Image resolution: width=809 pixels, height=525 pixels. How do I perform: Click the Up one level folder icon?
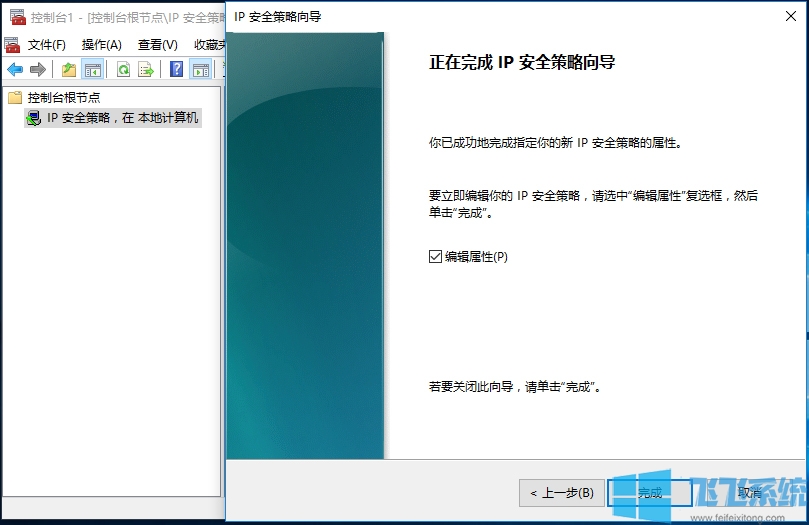(x=69, y=69)
